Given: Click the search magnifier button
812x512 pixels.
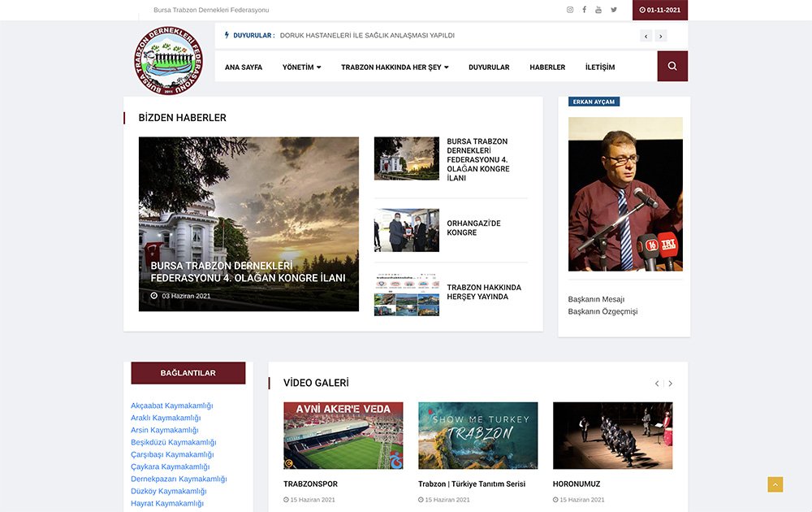Looking at the screenshot, I should [x=672, y=67].
